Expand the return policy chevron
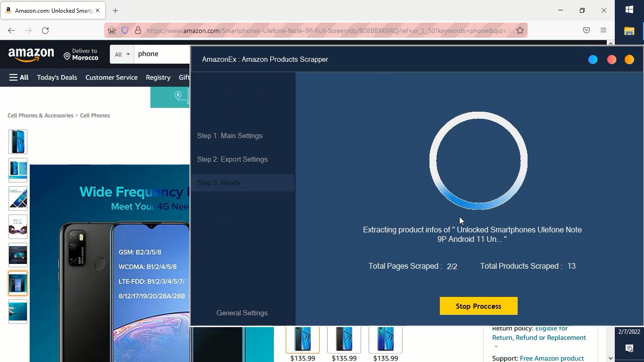Viewport: 644px width, 362px height. pyautogui.click(x=495, y=346)
